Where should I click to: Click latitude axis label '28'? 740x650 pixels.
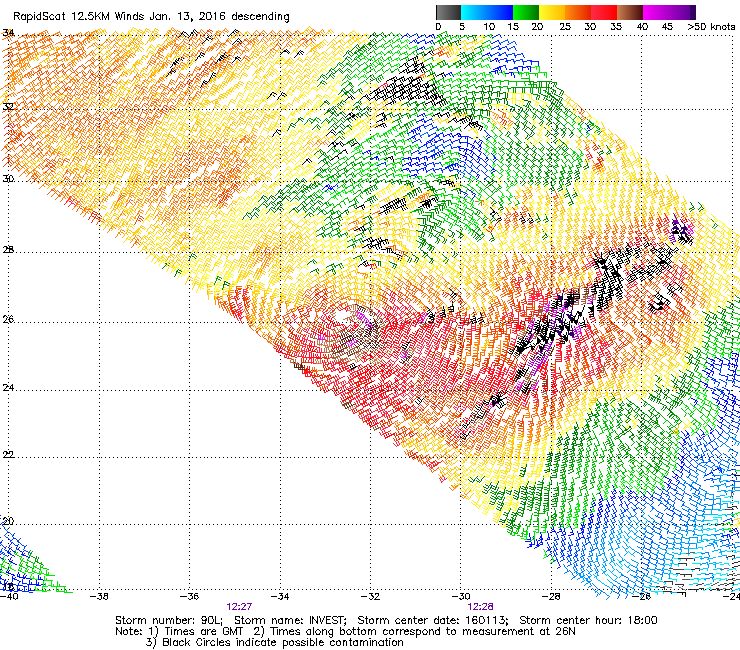click(8, 249)
